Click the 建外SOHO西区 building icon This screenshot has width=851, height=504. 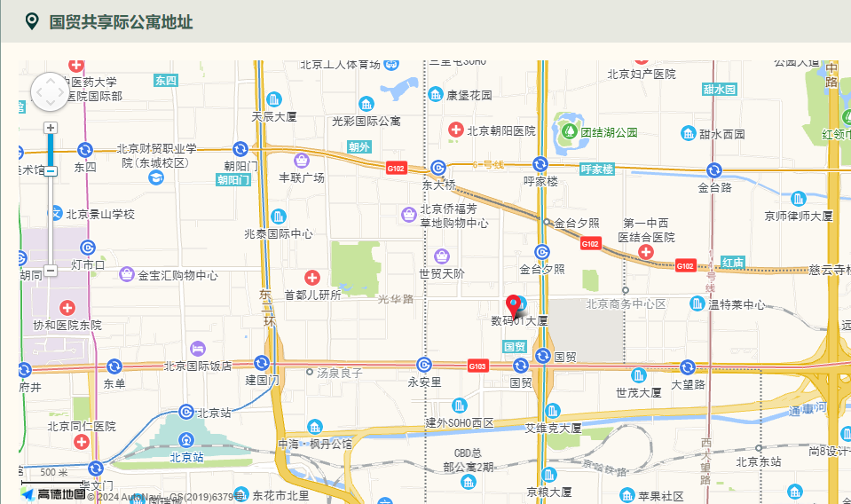point(460,406)
